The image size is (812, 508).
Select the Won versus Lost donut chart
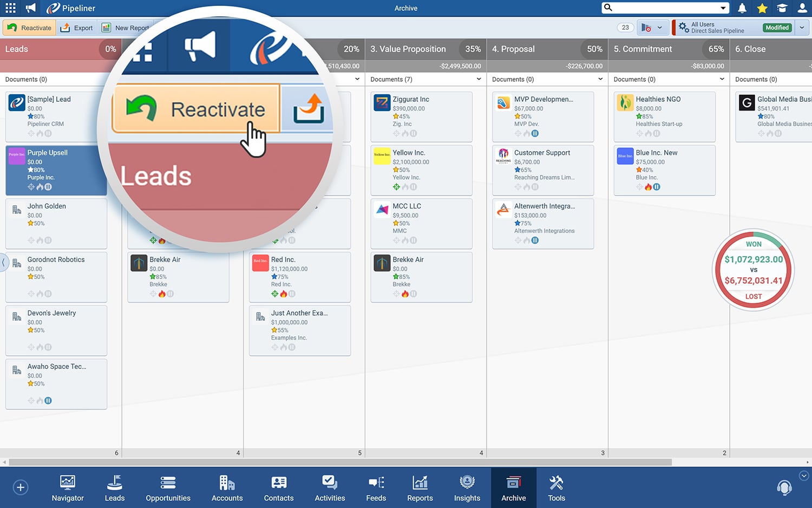click(753, 270)
